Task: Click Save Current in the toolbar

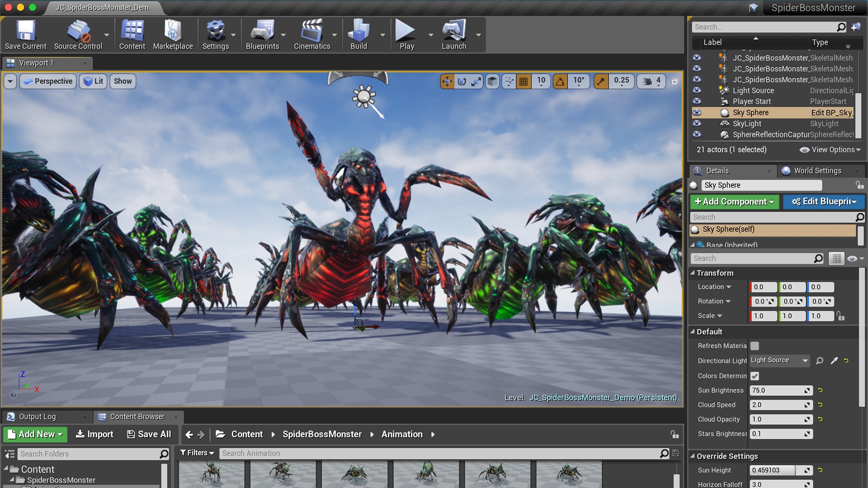Action: click(25, 34)
